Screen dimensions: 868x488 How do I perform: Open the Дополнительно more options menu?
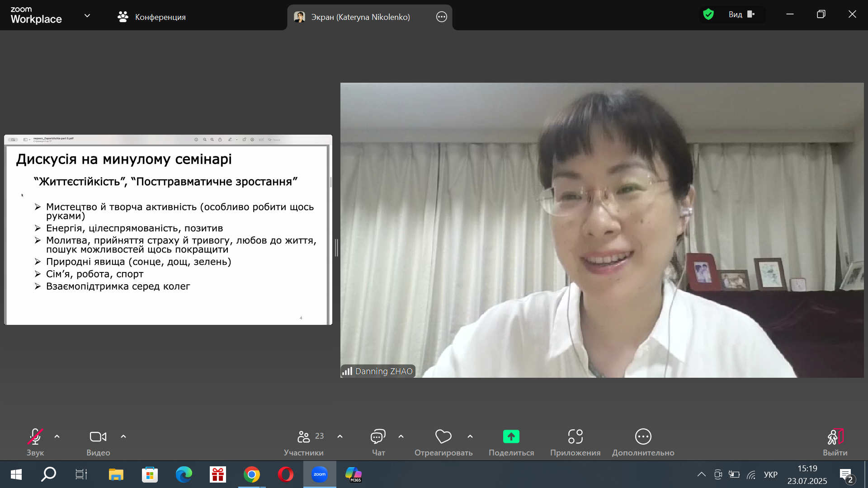click(643, 442)
